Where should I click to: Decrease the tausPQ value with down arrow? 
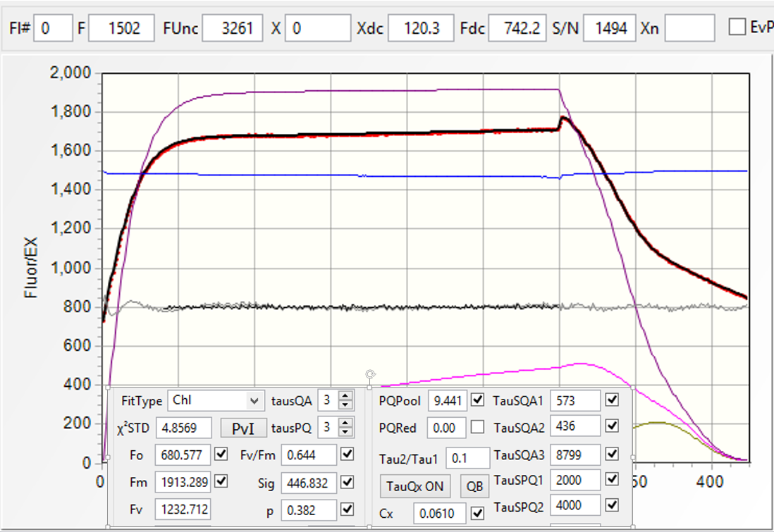(345, 431)
